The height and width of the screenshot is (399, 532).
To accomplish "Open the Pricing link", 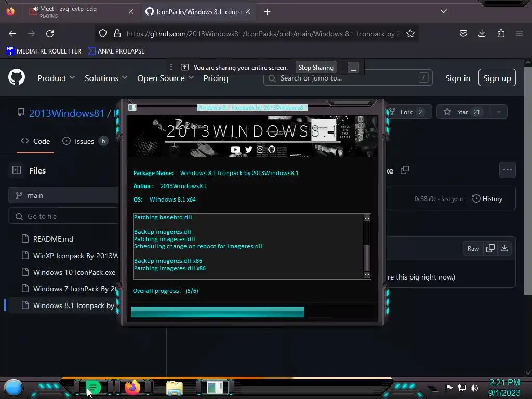I will point(216,78).
